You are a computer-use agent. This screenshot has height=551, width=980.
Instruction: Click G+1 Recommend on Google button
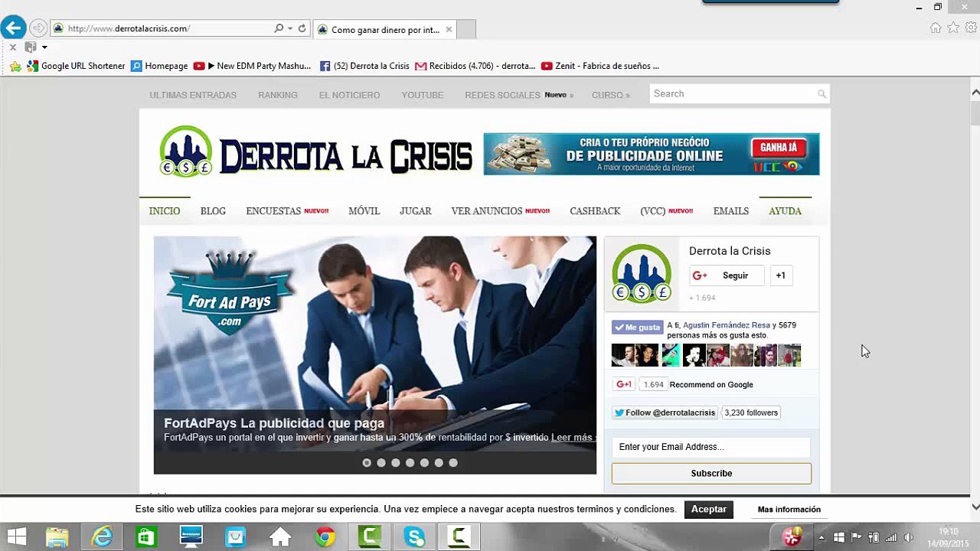(623, 385)
